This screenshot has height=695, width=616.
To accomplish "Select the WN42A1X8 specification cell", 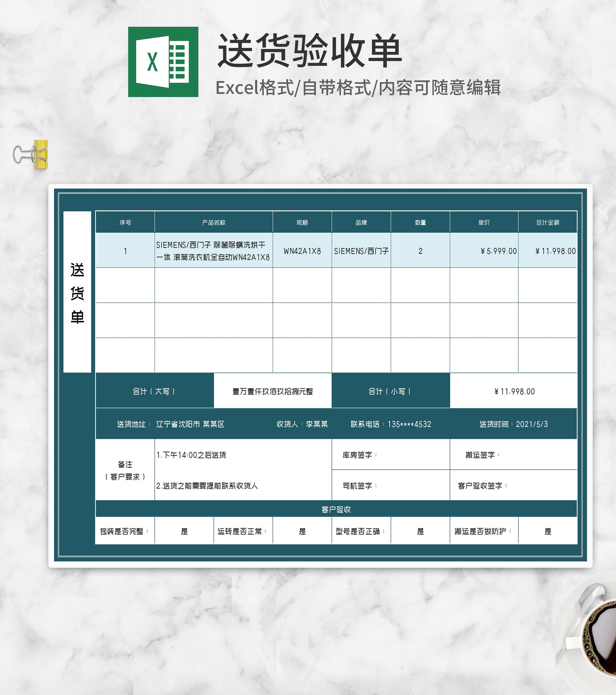I will (x=302, y=251).
